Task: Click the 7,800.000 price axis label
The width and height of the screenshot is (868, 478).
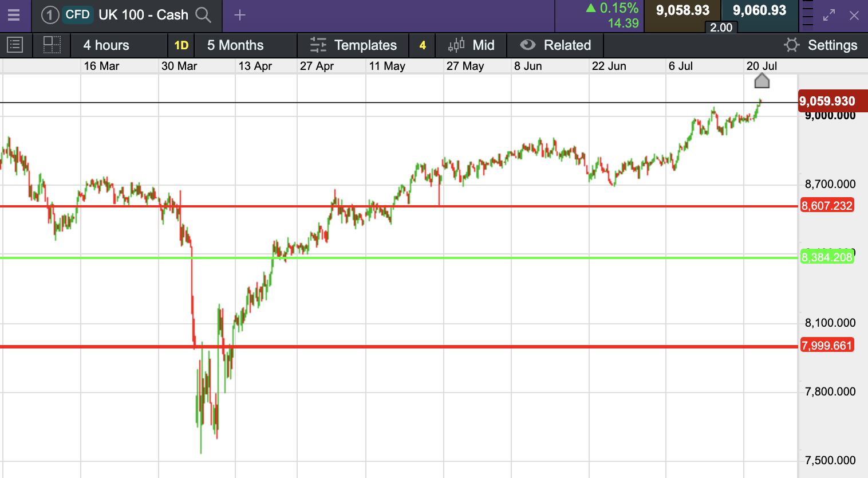Action: tap(830, 391)
